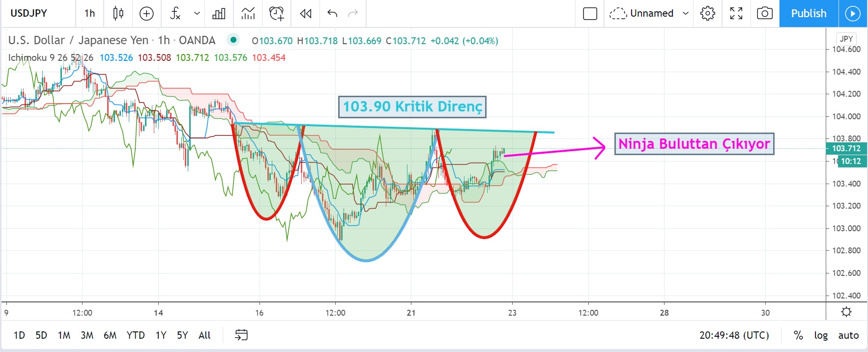Toggle percent scale mode
The image size is (868, 352).
(798, 335)
